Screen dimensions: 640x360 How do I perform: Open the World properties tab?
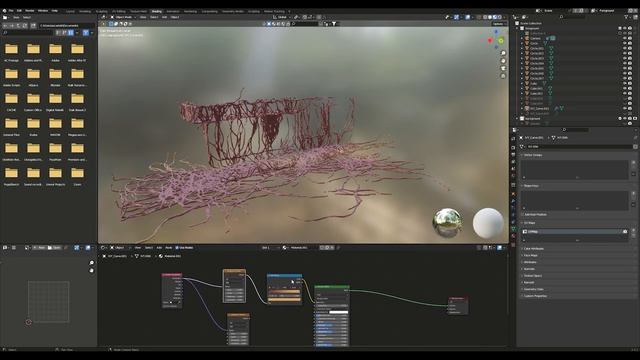point(513,176)
